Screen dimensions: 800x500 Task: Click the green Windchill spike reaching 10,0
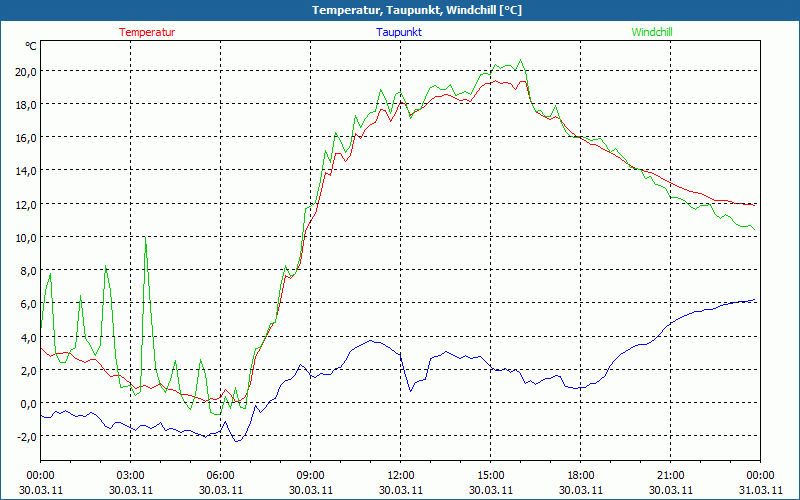pyautogui.click(x=145, y=238)
